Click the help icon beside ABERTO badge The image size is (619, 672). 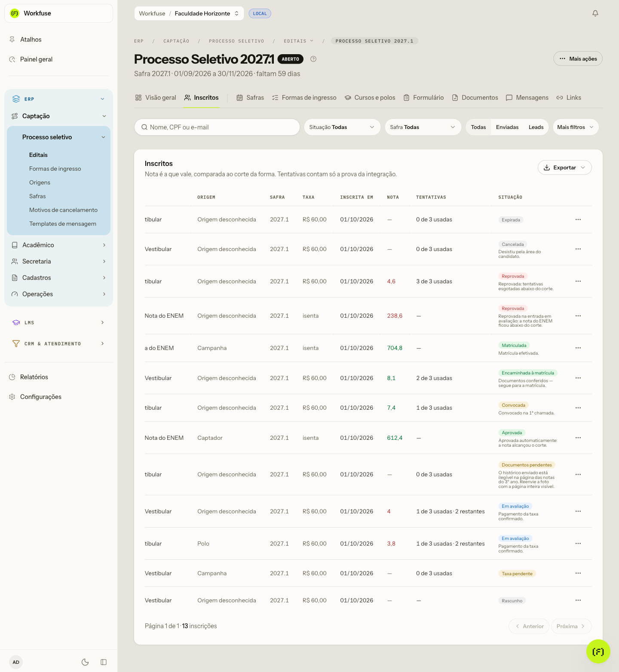(313, 59)
